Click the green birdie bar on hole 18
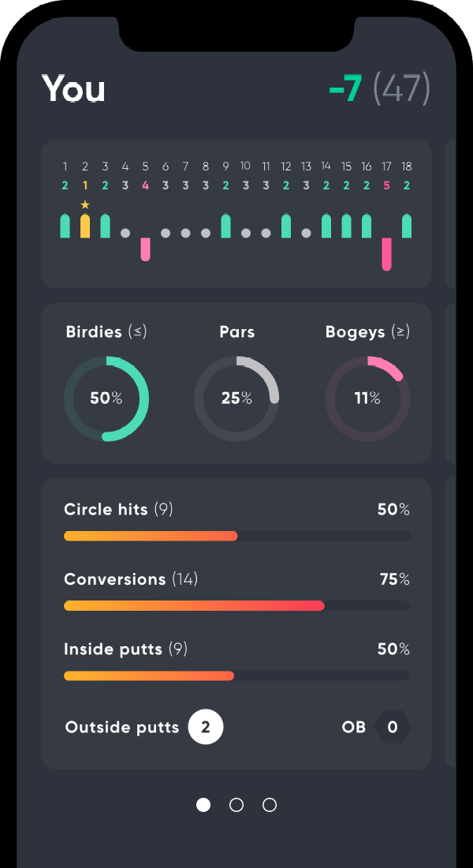Screen dimensions: 473x868 (x=407, y=226)
